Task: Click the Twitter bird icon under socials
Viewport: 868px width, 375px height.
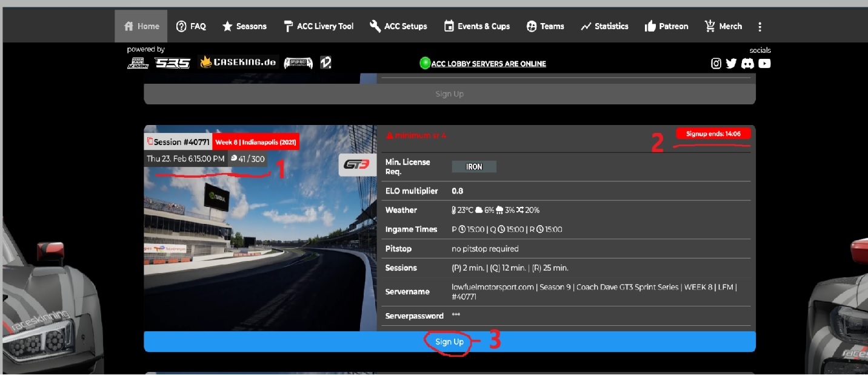Action: [x=731, y=63]
